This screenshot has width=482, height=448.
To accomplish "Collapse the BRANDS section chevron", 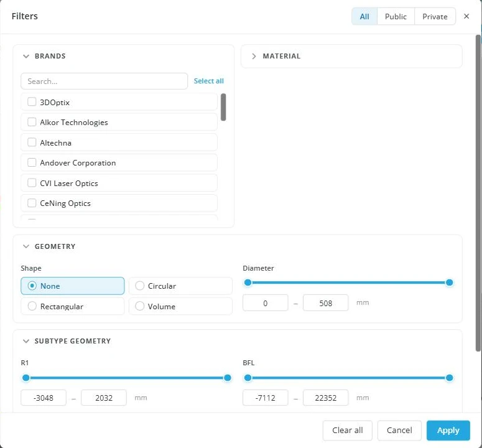I will 26,56.
